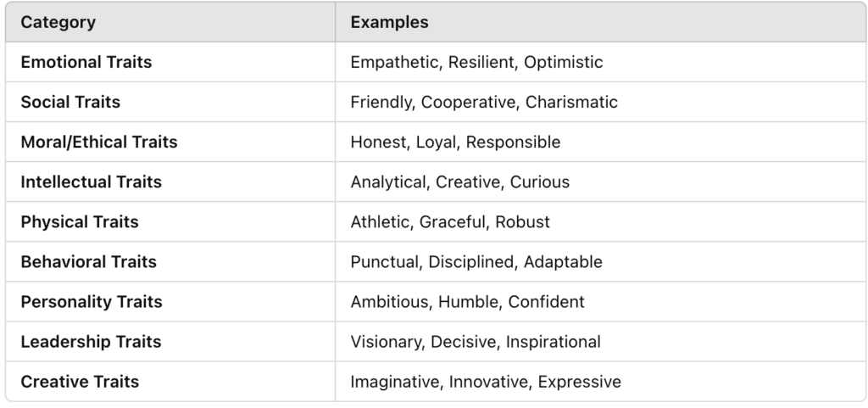The image size is (868, 408).
Task: Select the Behavioral Traits cell
Action: click(89, 261)
